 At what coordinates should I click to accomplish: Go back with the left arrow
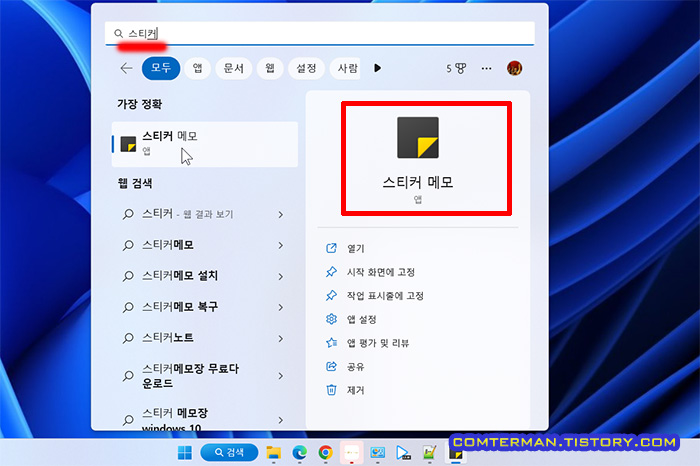pyautogui.click(x=126, y=68)
